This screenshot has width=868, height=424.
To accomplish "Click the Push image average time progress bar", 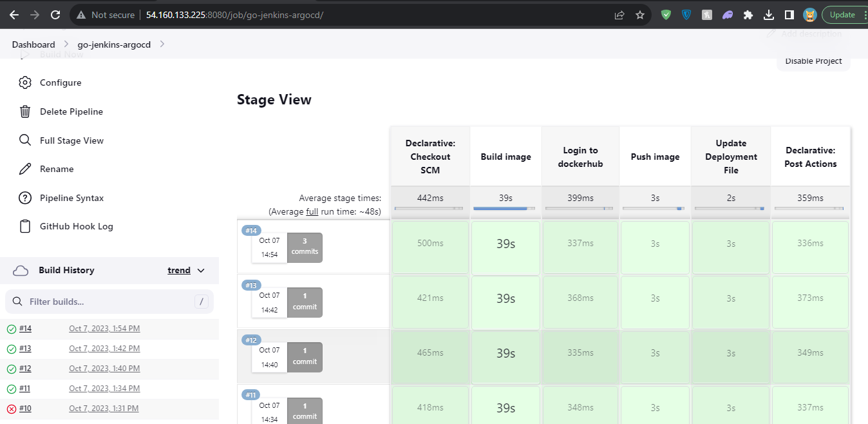I will click(x=655, y=209).
